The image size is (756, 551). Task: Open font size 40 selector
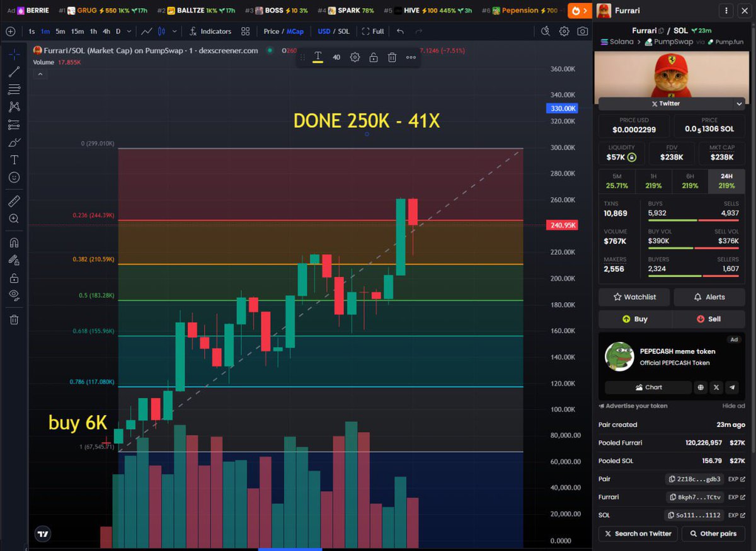point(336,57)
